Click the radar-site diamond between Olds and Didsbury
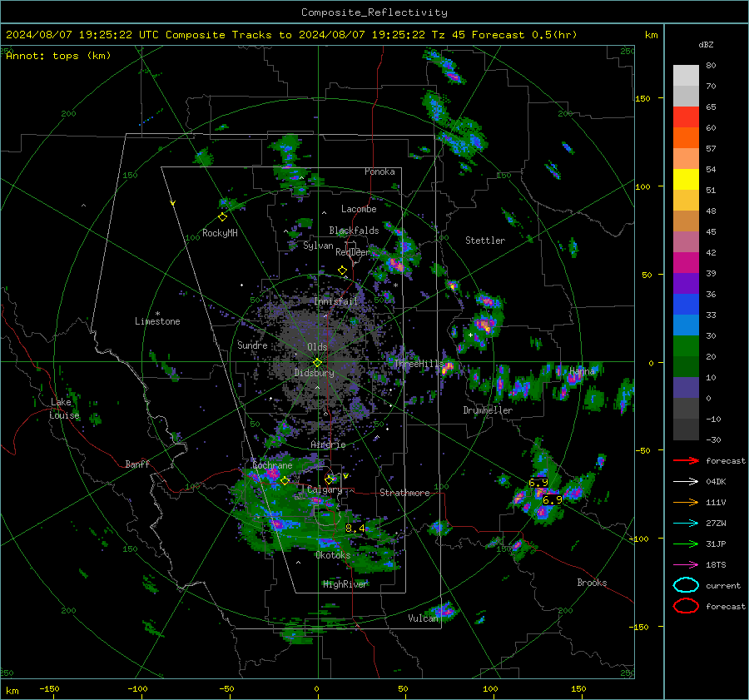This screenshot has width=749, height=700. pyautogui.click(x=317, y=363)
